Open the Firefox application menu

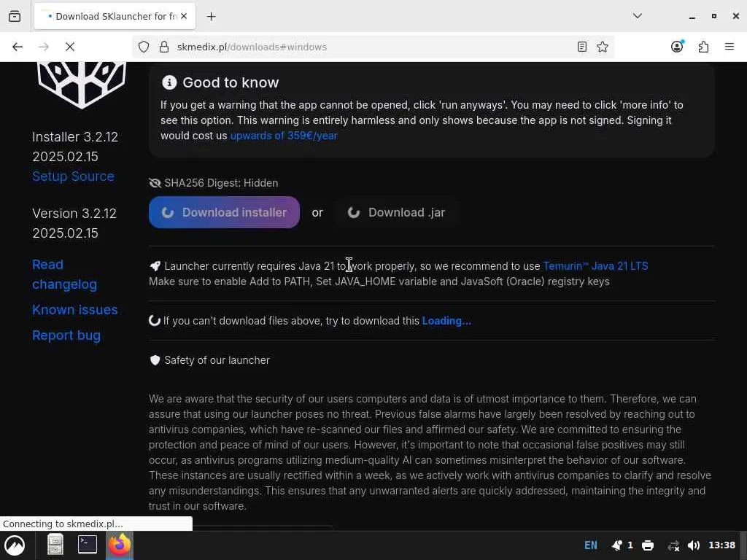tap(729, 47)
